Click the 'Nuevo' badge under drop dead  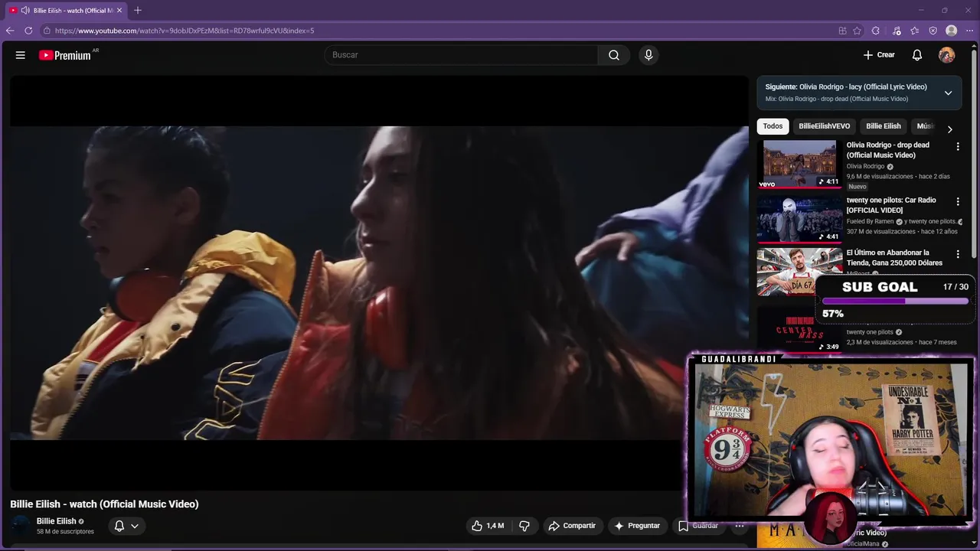[857, 187]
